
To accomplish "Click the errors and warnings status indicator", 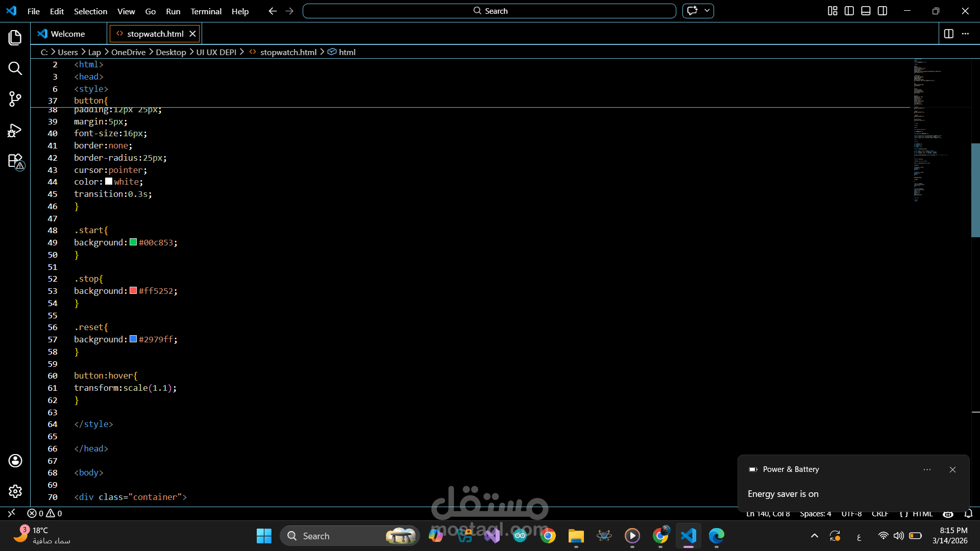I will pyautogui.click(x=45, y=513).
